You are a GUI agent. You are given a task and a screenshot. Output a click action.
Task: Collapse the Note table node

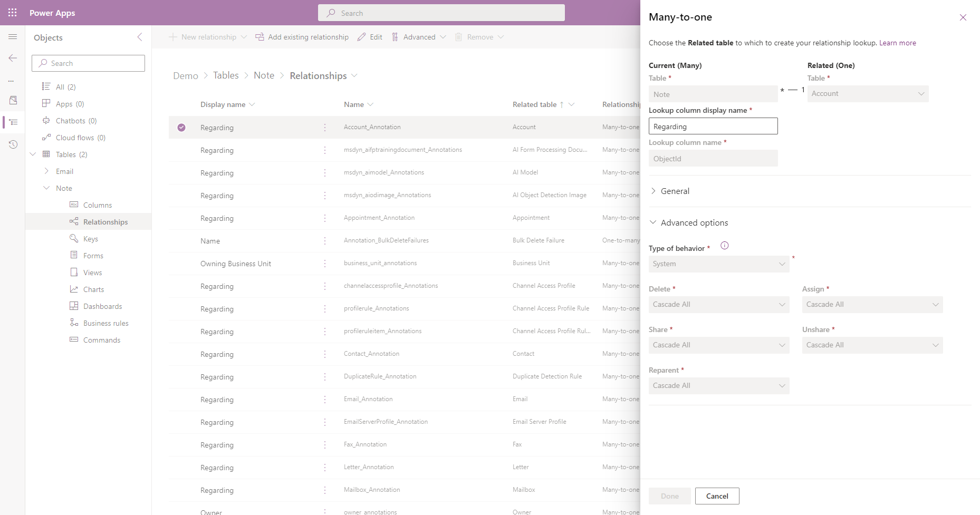coord(46,188)
